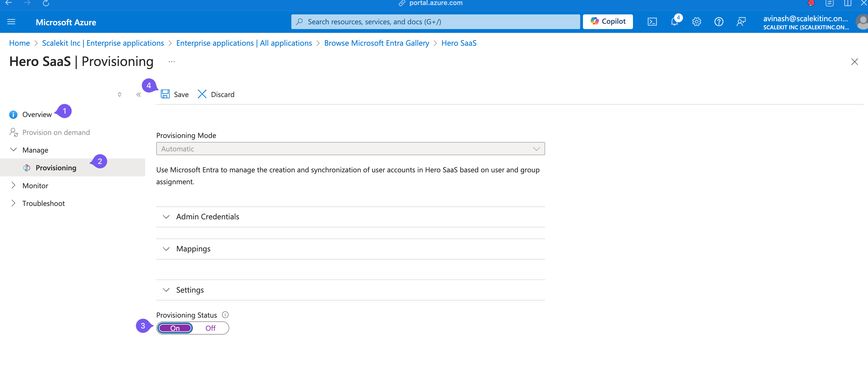Click the resources search field
868x376 pixels.
435,21
